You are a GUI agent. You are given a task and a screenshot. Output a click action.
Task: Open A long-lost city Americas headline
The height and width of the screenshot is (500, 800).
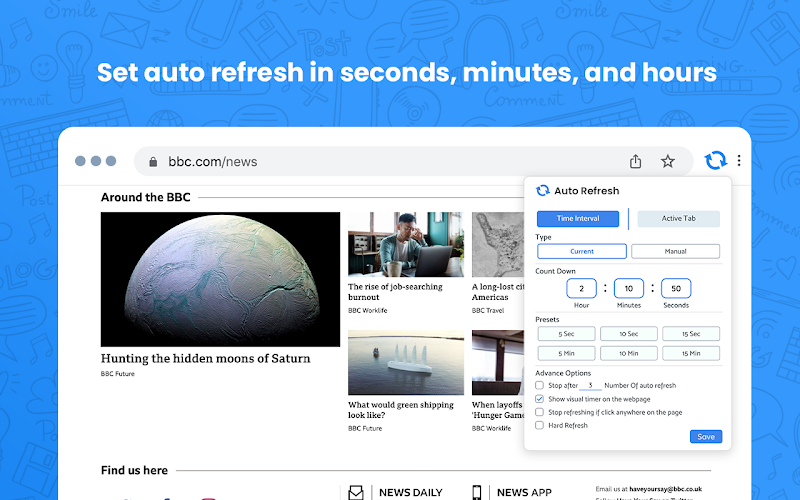coord(498,292)
